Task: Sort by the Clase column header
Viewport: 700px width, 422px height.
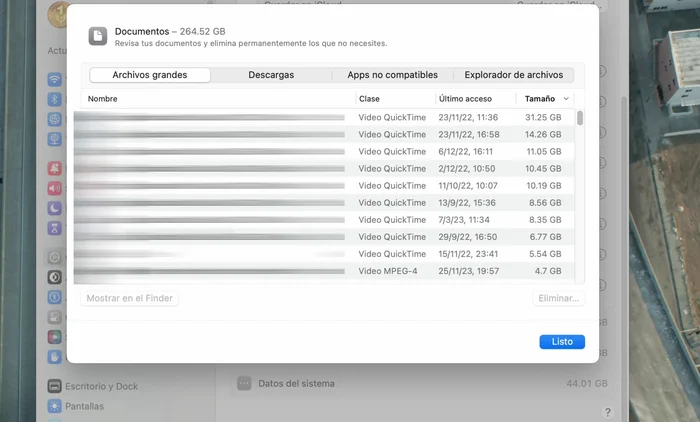Action: point(369,99)
